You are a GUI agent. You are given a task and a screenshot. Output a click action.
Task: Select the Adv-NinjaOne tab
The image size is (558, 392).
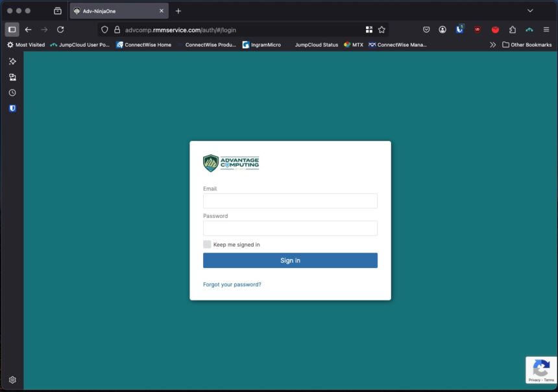[x=119, y=11]
